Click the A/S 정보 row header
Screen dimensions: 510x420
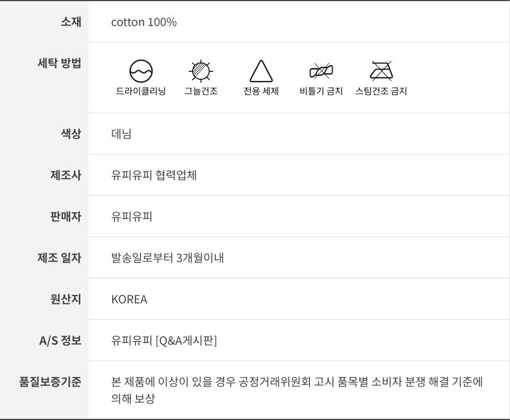[x=60, y=341]
